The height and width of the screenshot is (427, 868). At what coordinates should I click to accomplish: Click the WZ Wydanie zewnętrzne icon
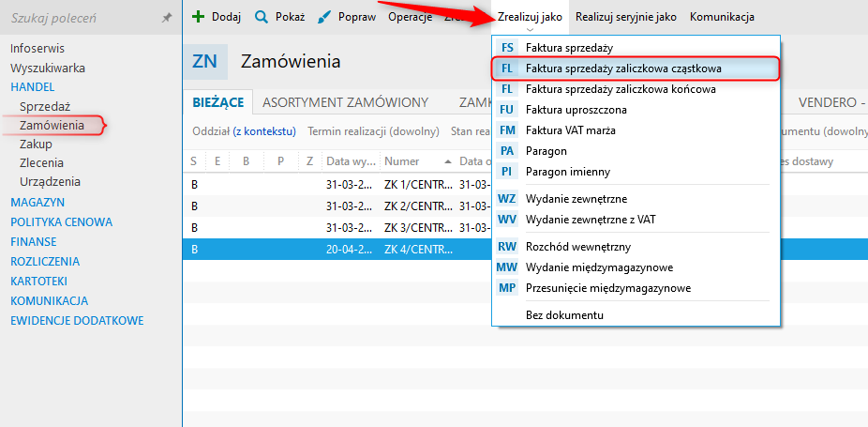click(507, 199)
